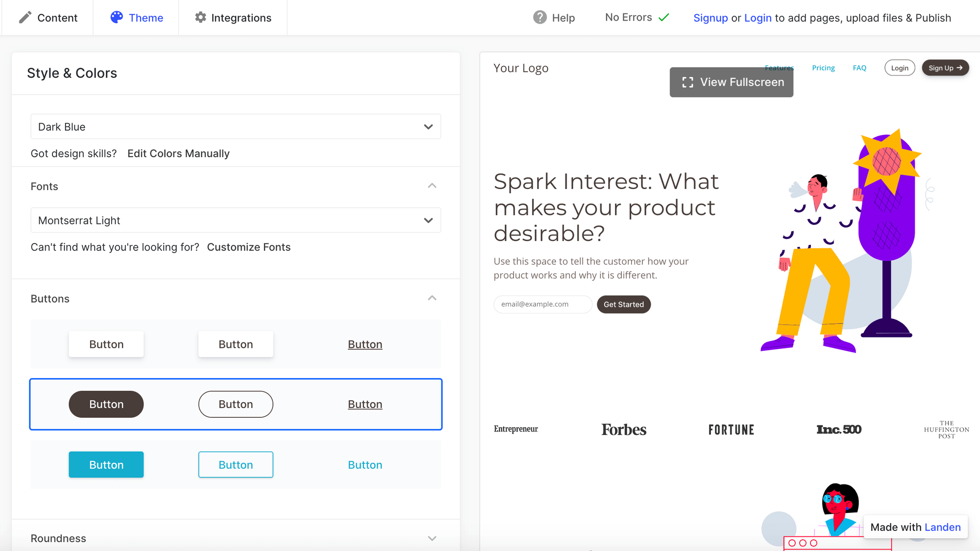Click the View Fullscreen expand icon
The height and width of the screenshot is (551, 980).
(x=688, y=82)
